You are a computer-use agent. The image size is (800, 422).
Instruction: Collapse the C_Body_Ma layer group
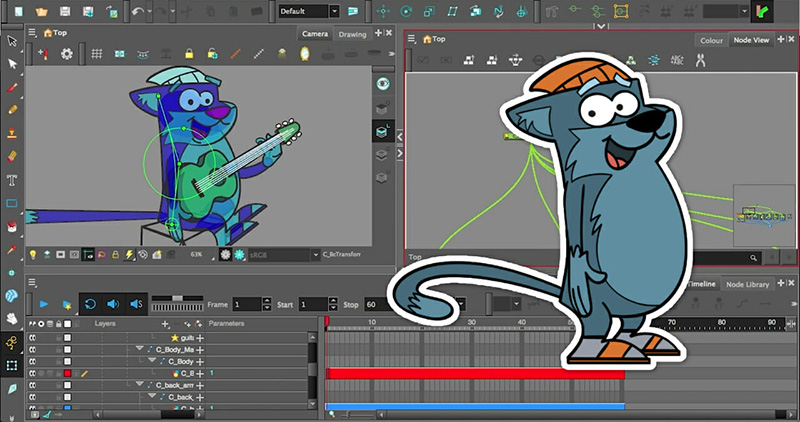tap(140, 349)
